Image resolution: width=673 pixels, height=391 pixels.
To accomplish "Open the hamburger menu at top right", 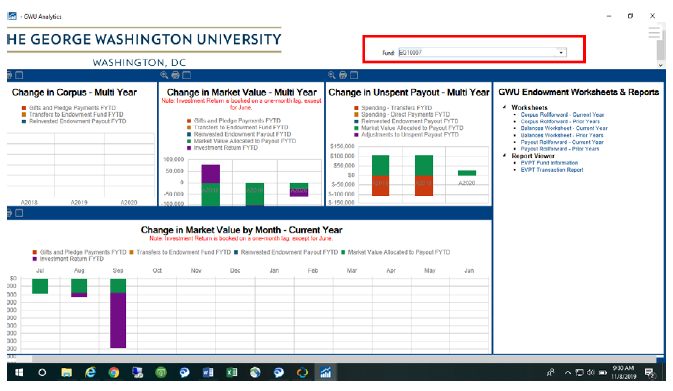I will [654, 33].
